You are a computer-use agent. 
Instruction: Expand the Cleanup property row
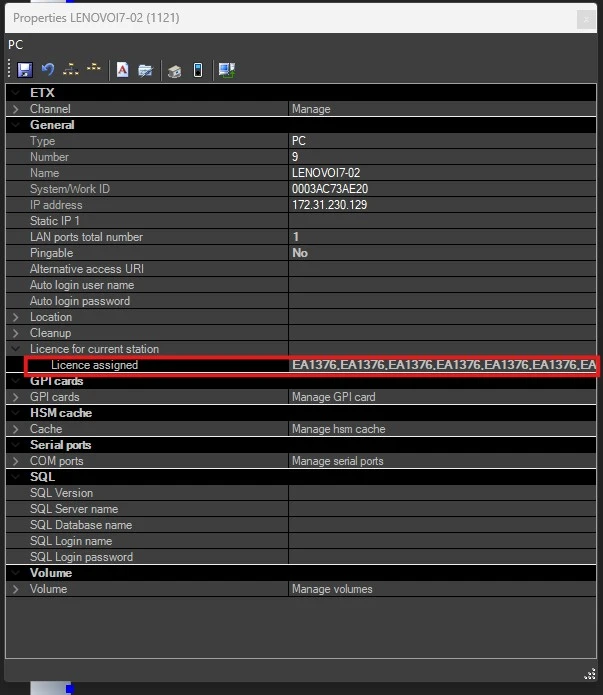click(16, 333)
